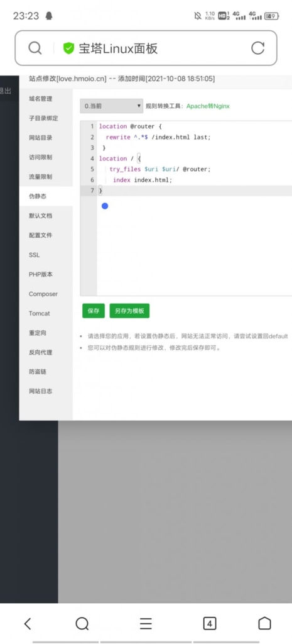Tap the green security shield icon

68,48
